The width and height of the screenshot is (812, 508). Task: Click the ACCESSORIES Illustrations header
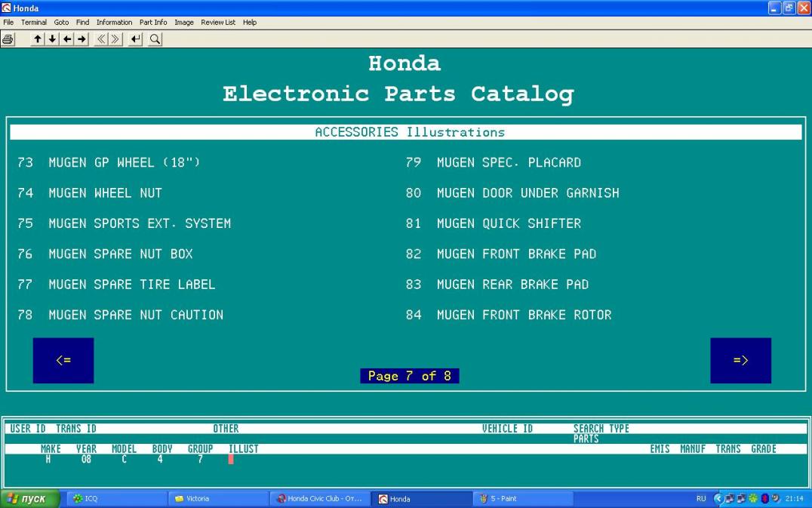[x=406, y=132]
